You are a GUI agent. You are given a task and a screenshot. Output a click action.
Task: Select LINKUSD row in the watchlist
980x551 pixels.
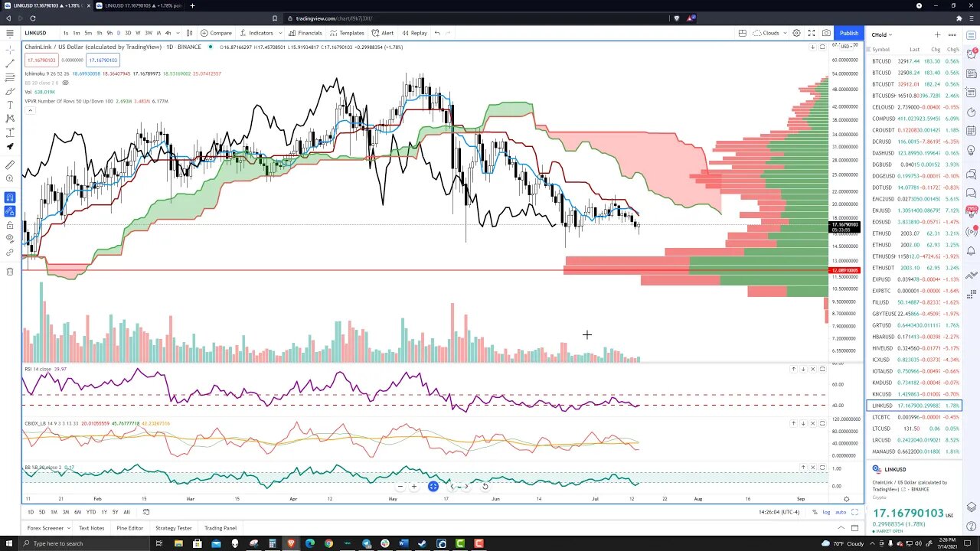[x=914, y=406]
